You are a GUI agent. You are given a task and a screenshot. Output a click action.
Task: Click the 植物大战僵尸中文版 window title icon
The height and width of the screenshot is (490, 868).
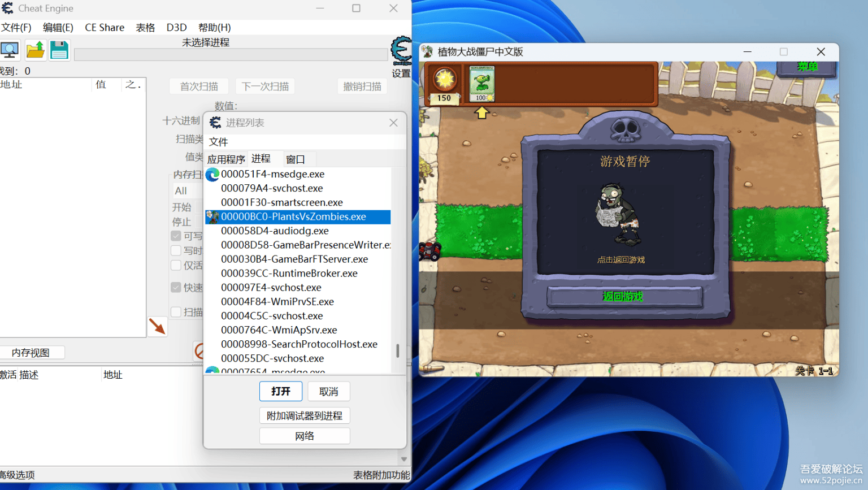tap(428, 52)
